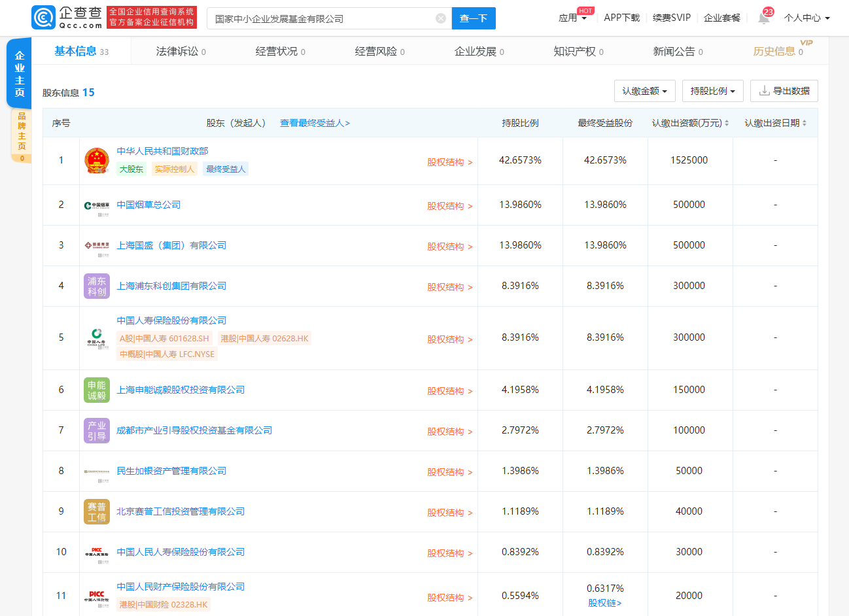
Task: Open the 浦东科创 purple logo tile
Action: (x=97, y=286)
